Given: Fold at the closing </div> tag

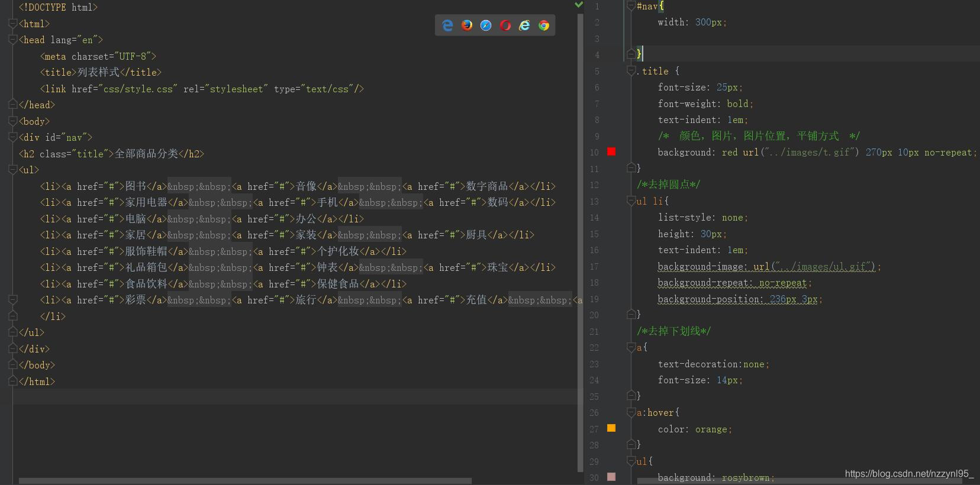Looking at the screenshot, I should pyautogui.click(x=13, y=349).
